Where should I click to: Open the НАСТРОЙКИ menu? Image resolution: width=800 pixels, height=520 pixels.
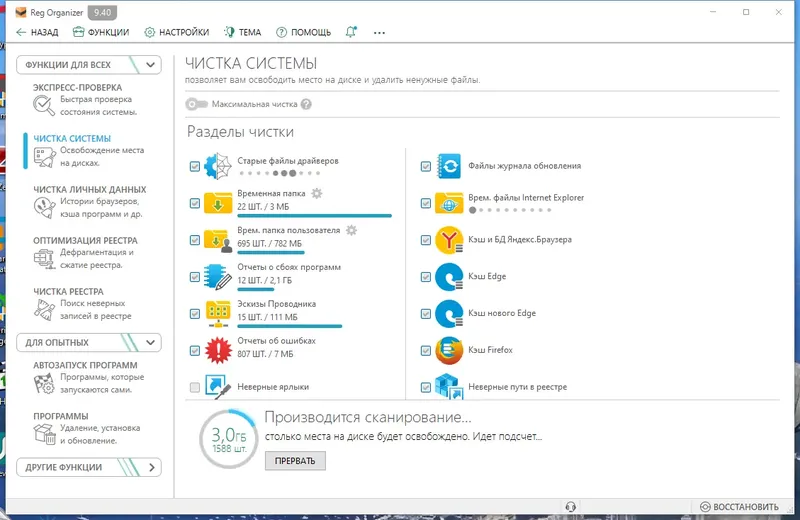[x=177, y=32]
